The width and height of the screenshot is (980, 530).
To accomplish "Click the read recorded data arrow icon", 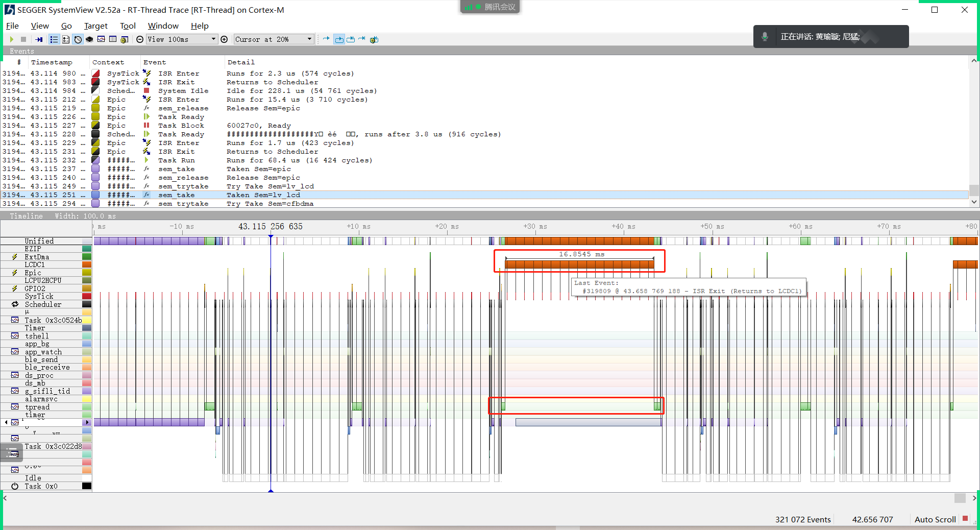I will point(39,39).
